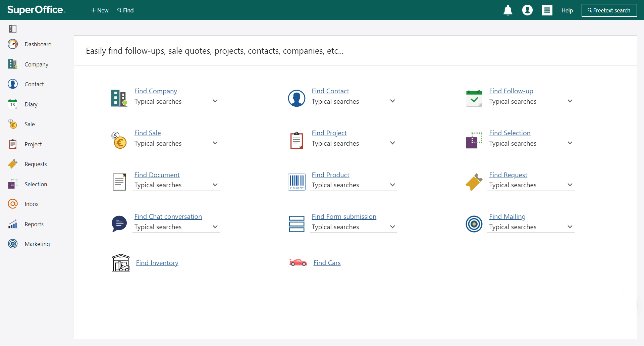The image size is (644, 346).
Task: Click the Project clipboard icon in sidebar
Action: pyautogui.click(x=13, y=144)
